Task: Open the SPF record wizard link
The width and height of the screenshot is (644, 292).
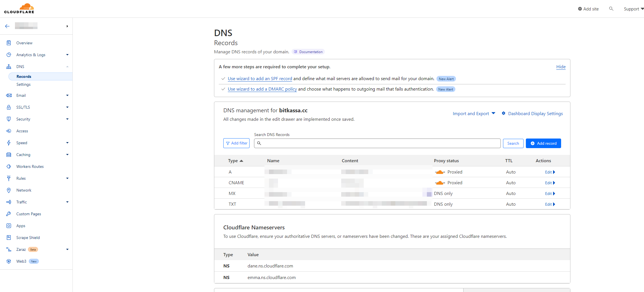Action: point(260,79)
